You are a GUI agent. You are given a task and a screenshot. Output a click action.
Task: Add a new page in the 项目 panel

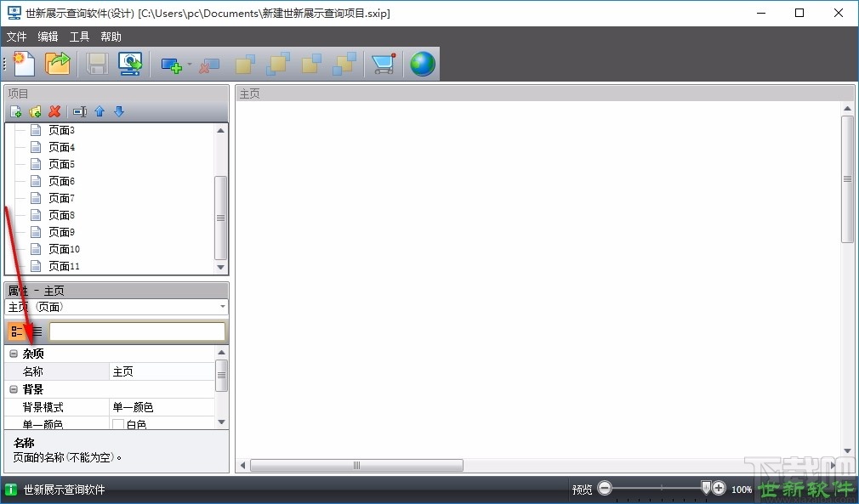[16, 111]
